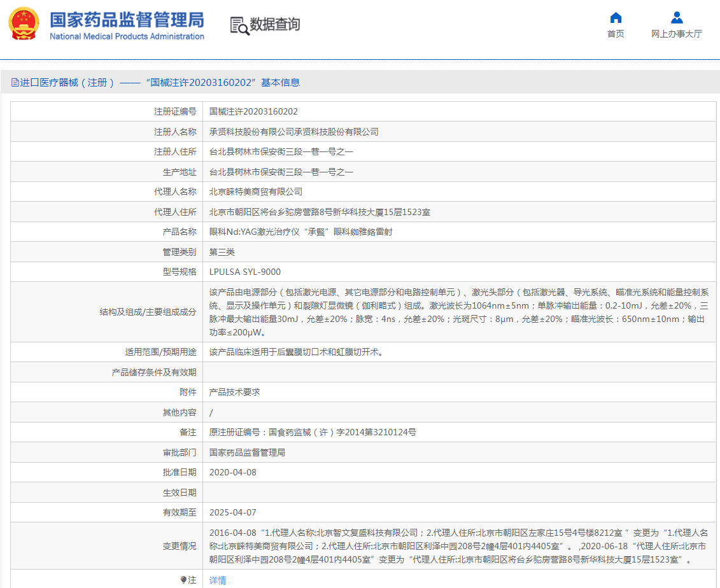Image resolution: width=720 pixels, height=588 pixels.
Task: Click the 首页 house icon
Action: [x=616, y=18]
